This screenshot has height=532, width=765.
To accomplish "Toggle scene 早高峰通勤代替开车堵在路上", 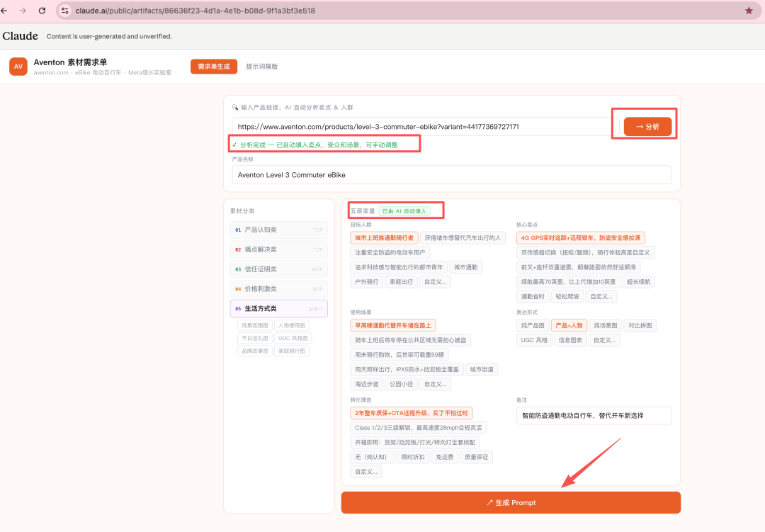I will pos(392,326).
